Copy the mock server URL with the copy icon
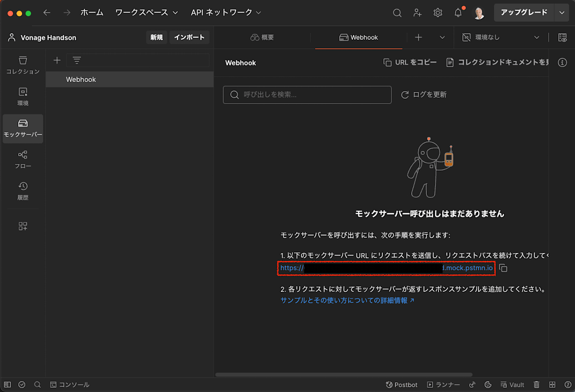 click(503, 268)
